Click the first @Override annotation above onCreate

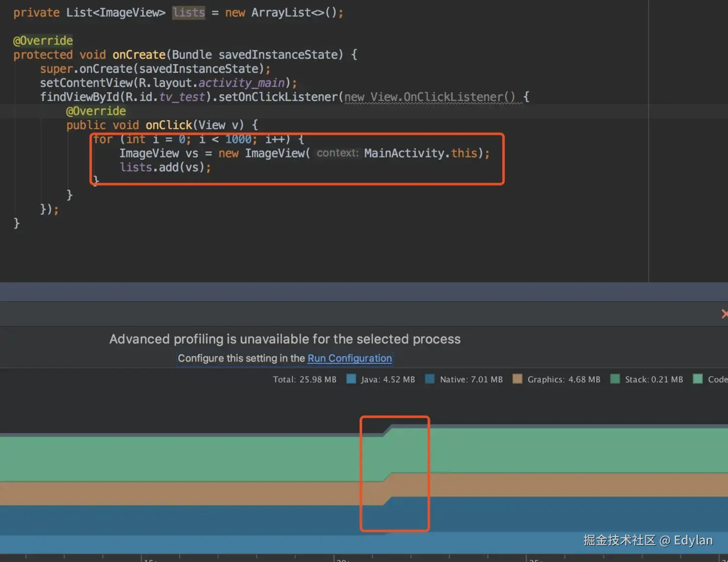click(43, 41)
